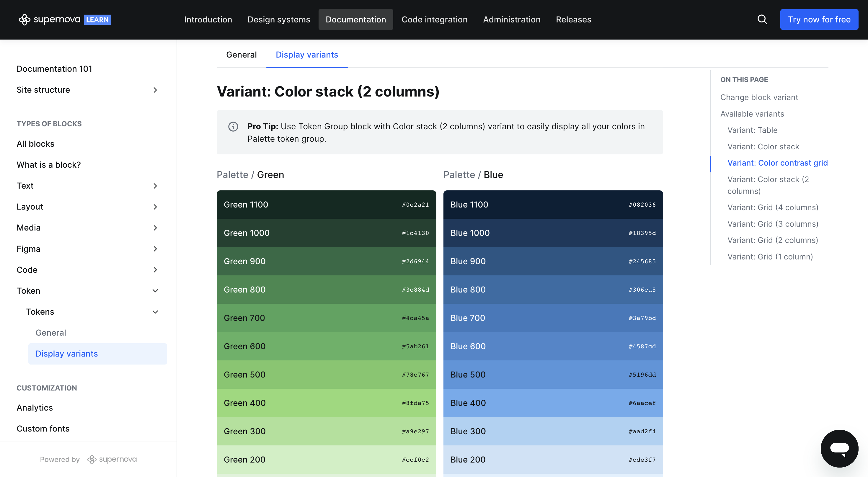
Task: Expand the Figma blocks group
Action: [155, 249]
